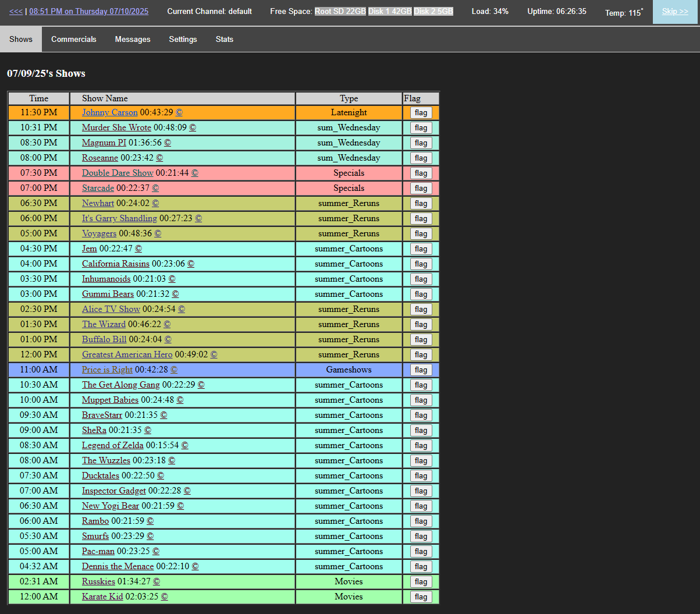The image size is (700, 614).
Task: Click the Temp 115° reading
Action: coord(624,12)
